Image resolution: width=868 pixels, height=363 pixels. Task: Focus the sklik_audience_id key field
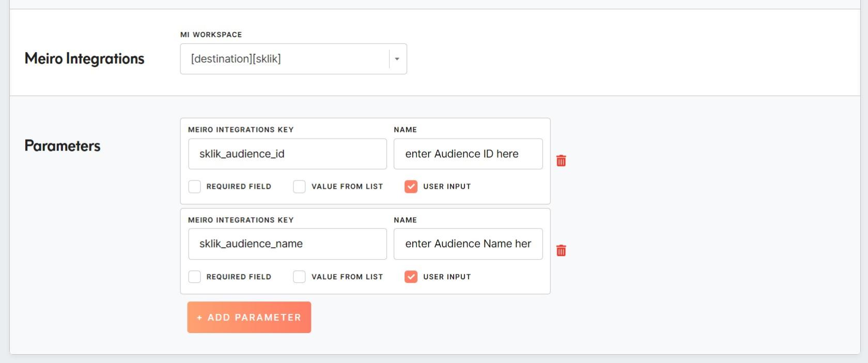click(x=287, y=154)
